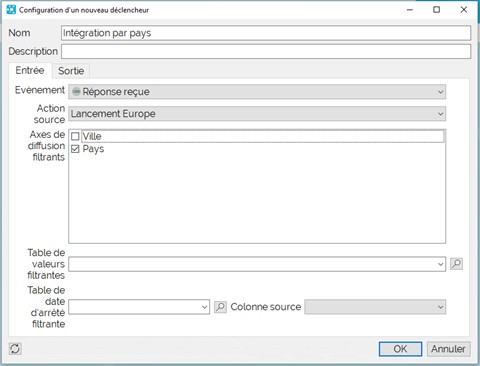This screenshot has height=366, width=480.
Task: Click the Nom input field
Action: [x=266, y=33]
